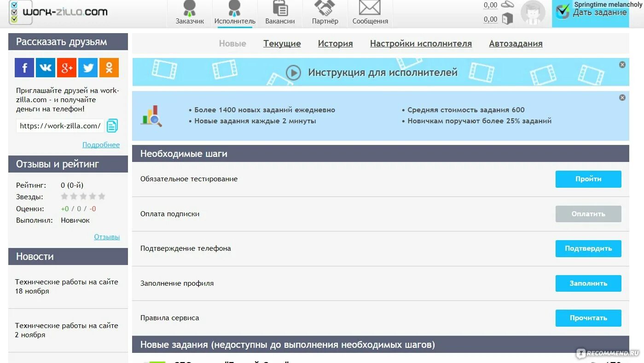Open news item about 18 ноября
Viewport: 644px width, 363px height.
pos(67,287)
